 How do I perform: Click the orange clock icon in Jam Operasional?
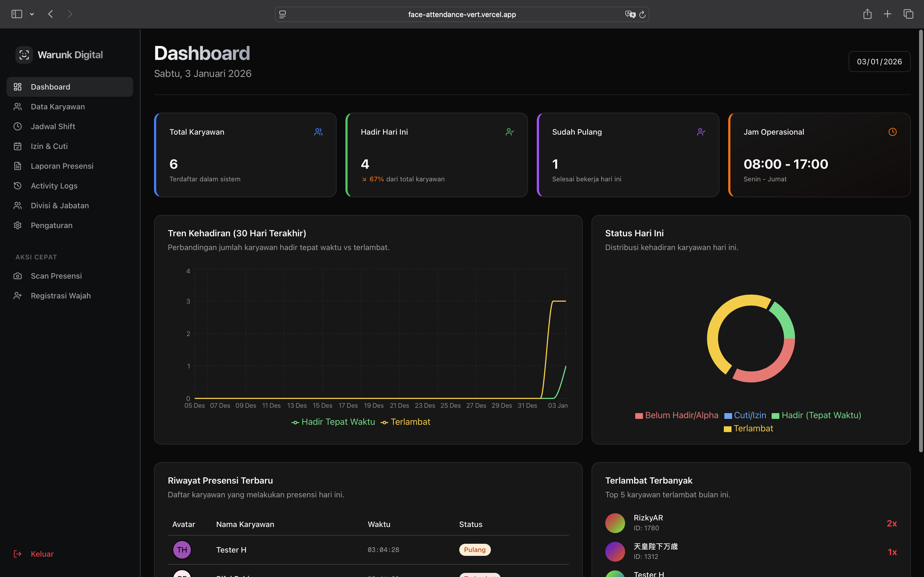click(x=892, y=132)
